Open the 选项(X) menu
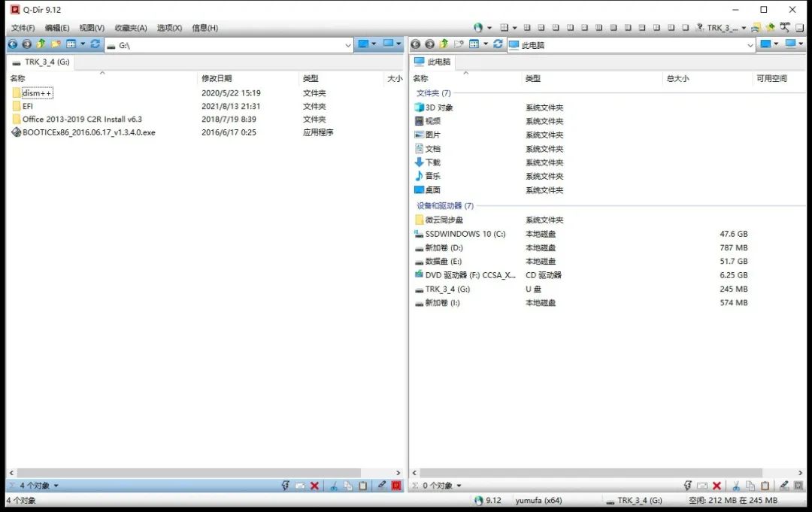 click(170, 27)
